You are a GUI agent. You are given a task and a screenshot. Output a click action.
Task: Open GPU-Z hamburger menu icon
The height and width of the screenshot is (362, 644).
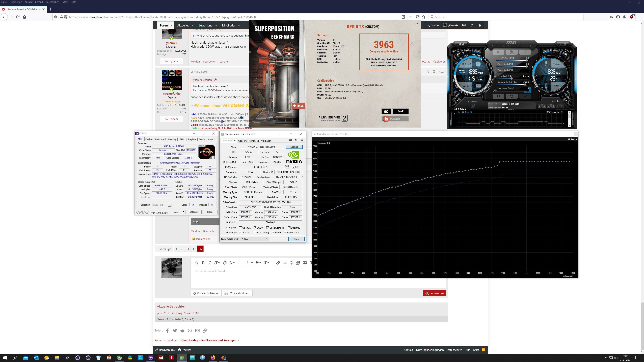click(302, 140)
